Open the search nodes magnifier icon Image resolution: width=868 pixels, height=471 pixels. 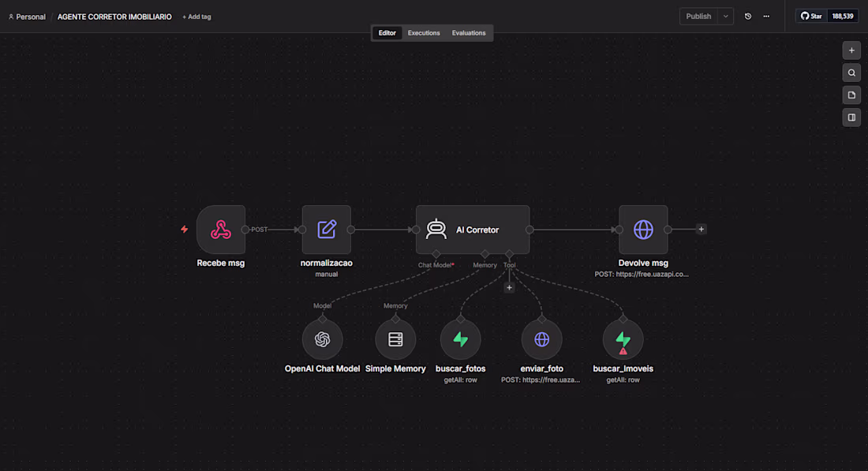[851, 73]
